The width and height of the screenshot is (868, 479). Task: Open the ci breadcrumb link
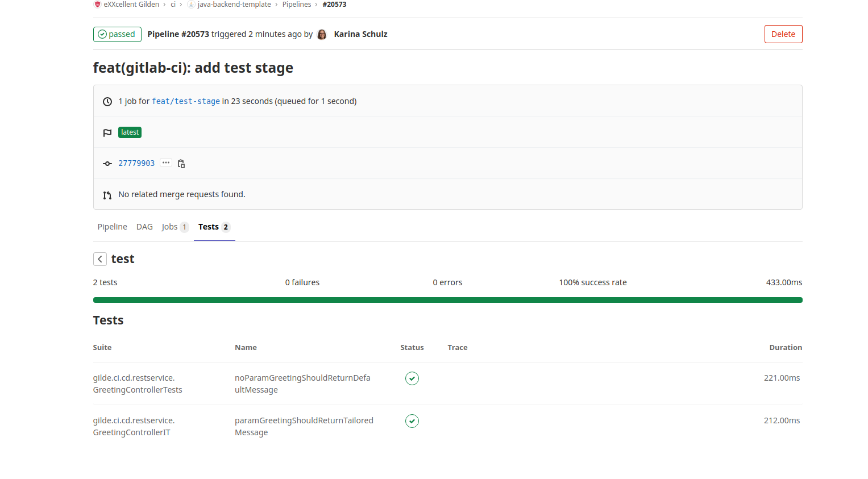tap(173, 5)
